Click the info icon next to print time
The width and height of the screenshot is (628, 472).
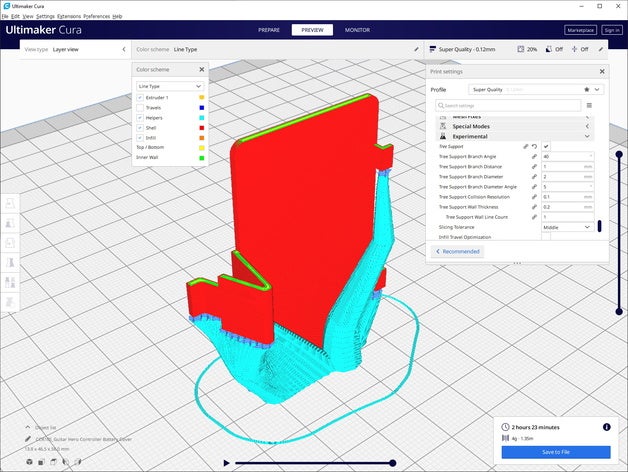[606, 427]
